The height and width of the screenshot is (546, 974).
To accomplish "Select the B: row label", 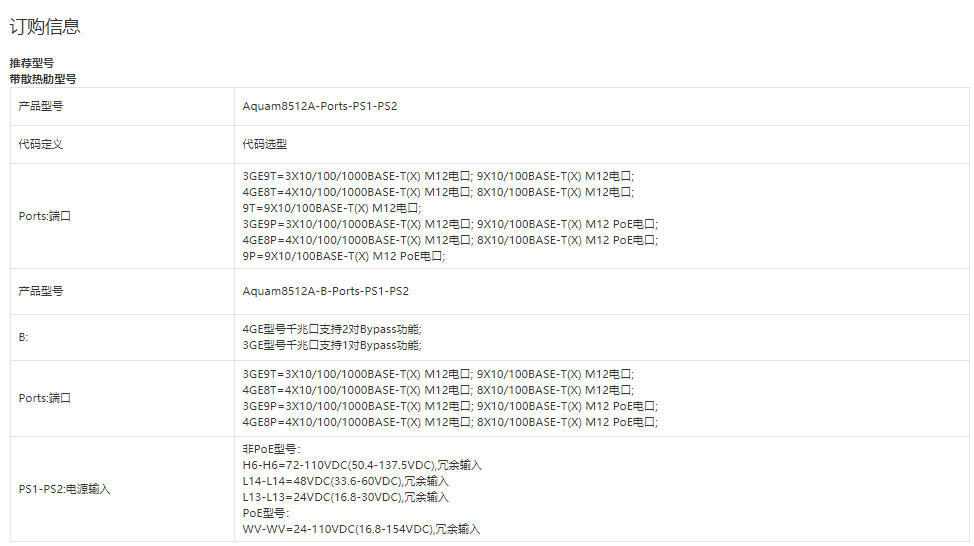I will (24, 337).
